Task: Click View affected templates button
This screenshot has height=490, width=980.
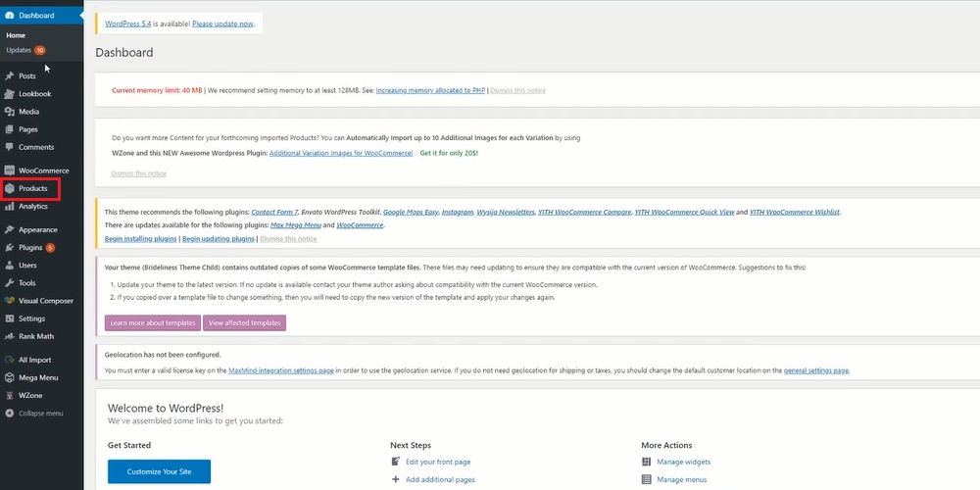Action: point(244,323)
